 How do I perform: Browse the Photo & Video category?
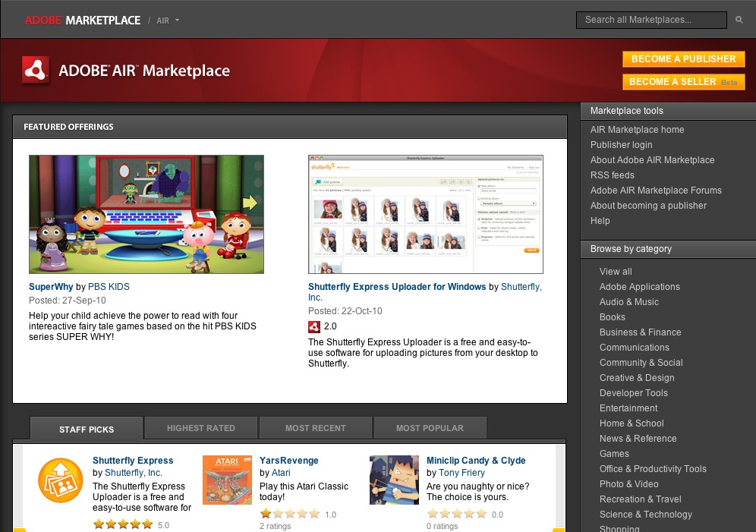point(628,484)
